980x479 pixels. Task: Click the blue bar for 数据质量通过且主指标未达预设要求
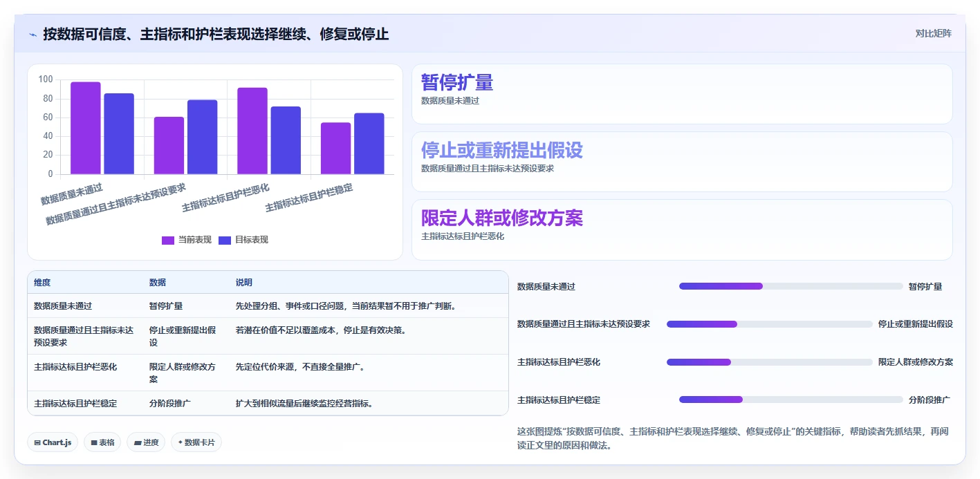[x=202, y=137]
